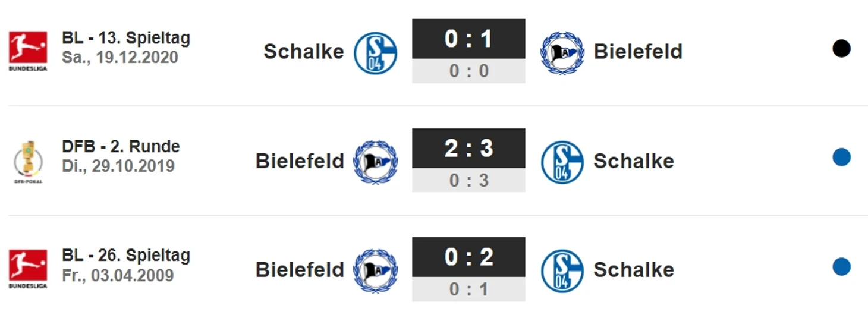Open the 0 : 1 final score box
Screen dimensions: 868x321
click(x=468, y=39)
